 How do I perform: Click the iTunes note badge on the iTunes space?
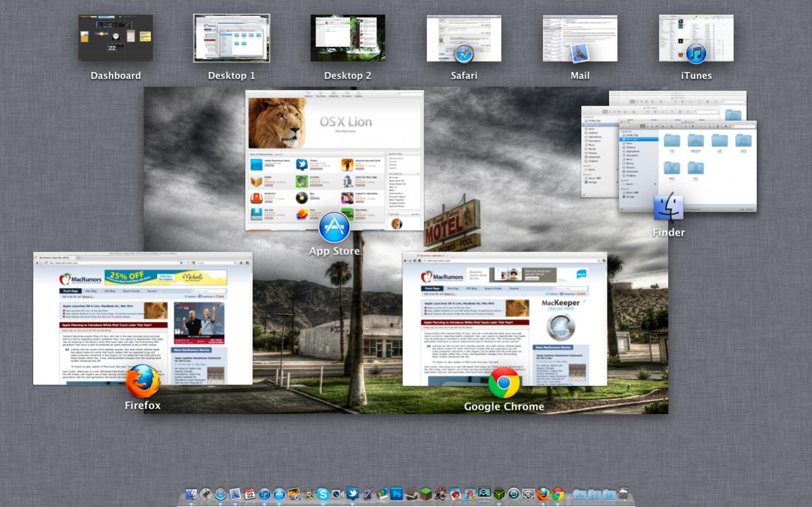pos(696,54)
